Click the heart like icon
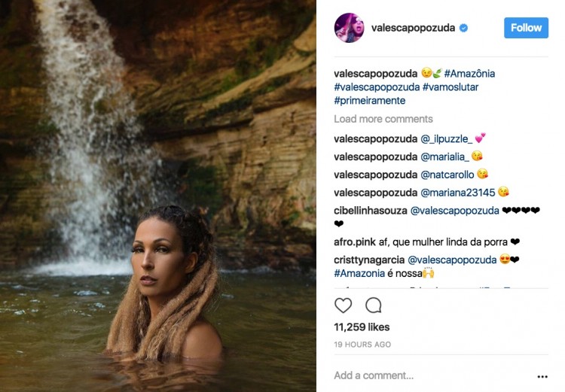Image resolution: width=565 pixels, height=392 pixels. pos(343,305)
